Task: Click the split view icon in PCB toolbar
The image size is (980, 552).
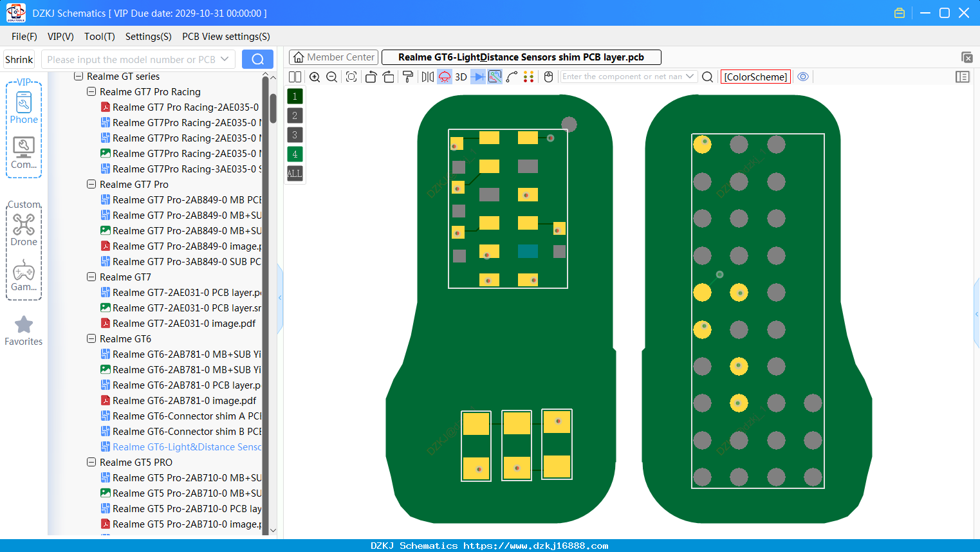Action: [x=295, y=77]
